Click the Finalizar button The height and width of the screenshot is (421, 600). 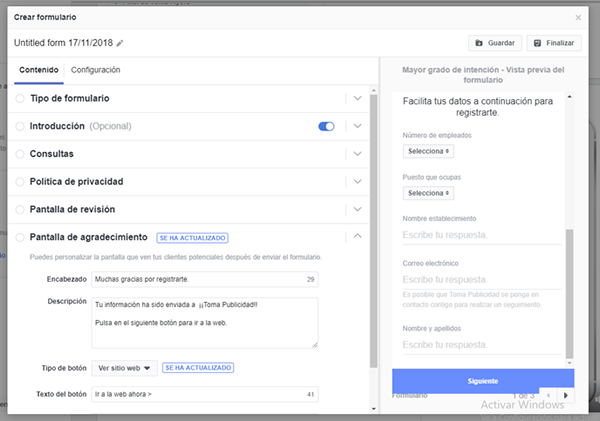[552, 43]
